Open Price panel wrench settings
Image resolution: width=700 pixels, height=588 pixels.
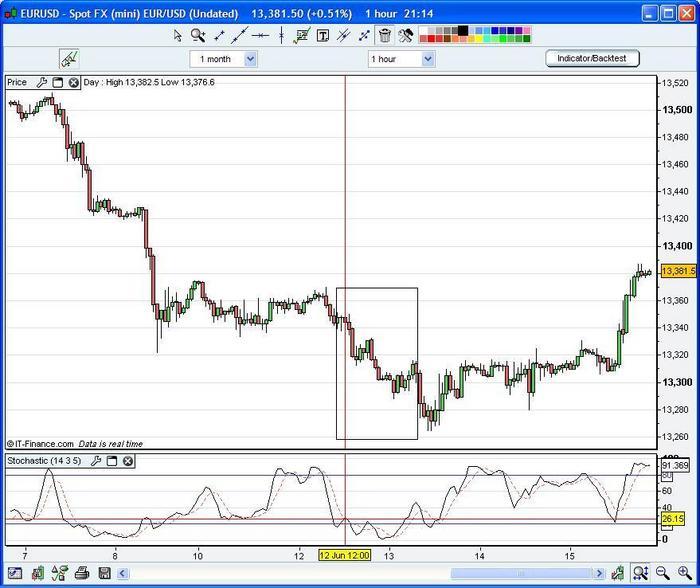(x=42, y=82)
